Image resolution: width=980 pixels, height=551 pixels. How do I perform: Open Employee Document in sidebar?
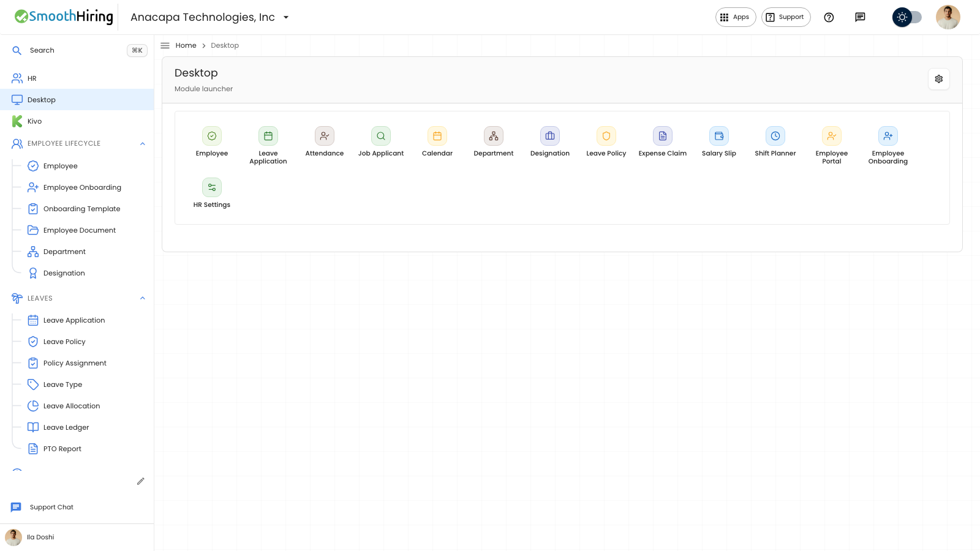(x=80, y=230)
